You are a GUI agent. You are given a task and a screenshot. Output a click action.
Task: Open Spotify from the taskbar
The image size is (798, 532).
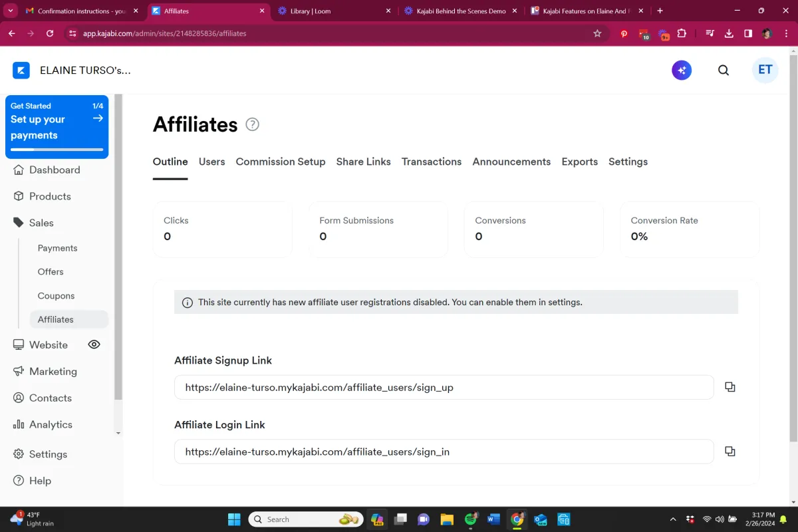471,519
